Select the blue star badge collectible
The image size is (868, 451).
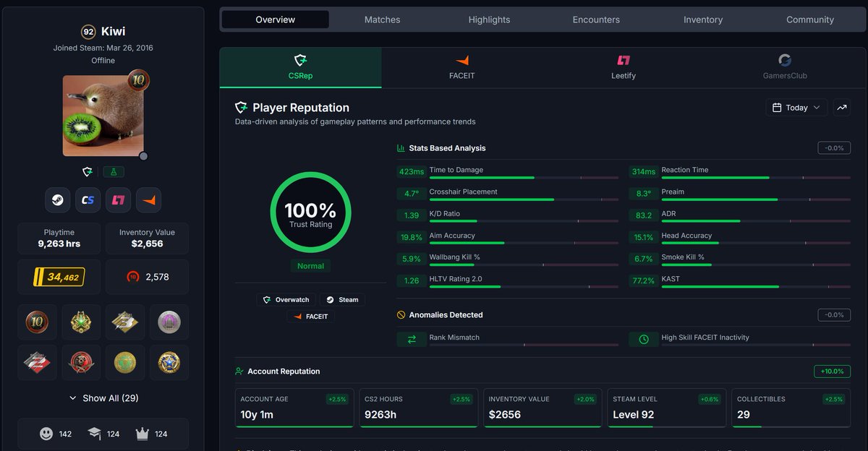tap(169, 362)
